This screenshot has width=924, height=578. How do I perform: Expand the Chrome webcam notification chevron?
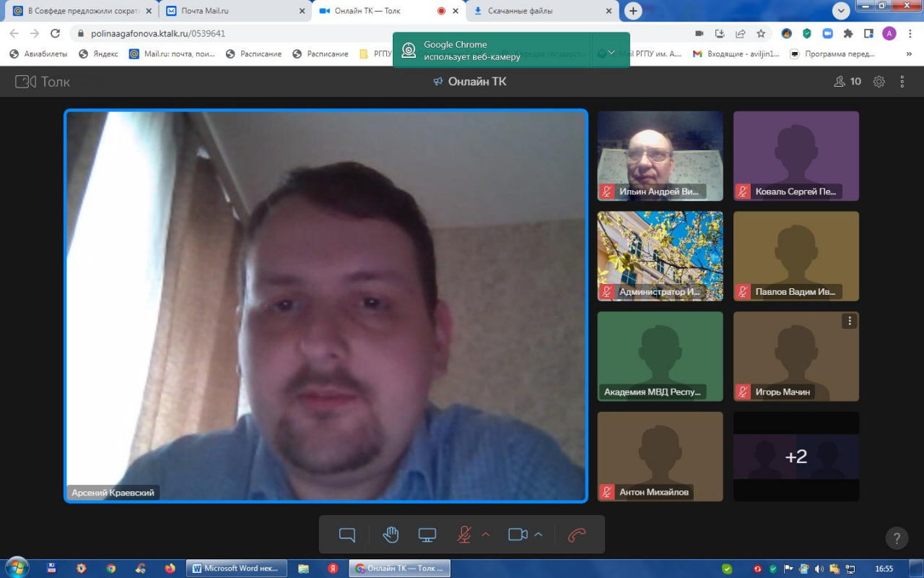click(x=611, y=51)
